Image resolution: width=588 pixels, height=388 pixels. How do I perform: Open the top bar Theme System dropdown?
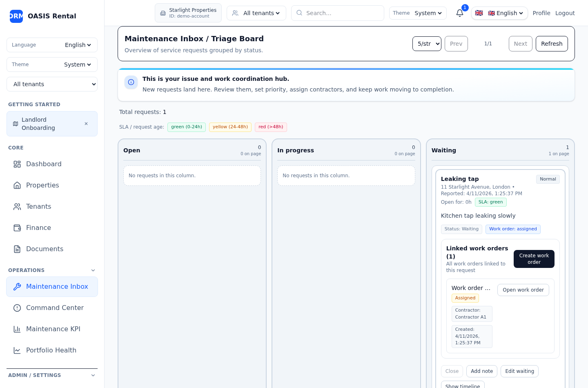[428, 13]
